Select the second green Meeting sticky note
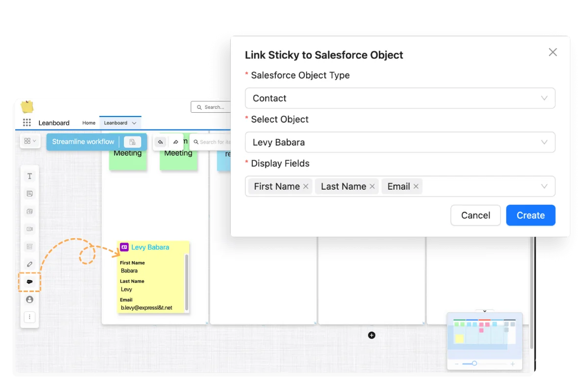588x392 pixels. (x=178, y=159)
